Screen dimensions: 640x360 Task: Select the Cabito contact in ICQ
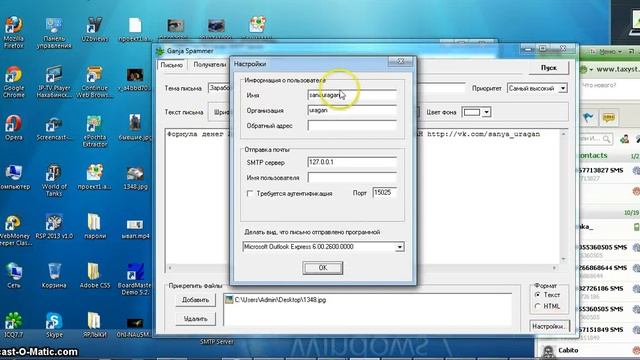pyautogui.click(x=588, y=351)
